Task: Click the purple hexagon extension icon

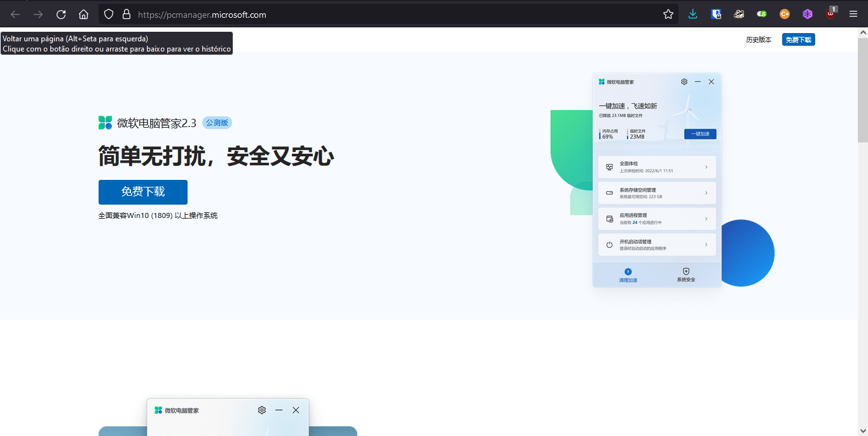Action: pyautogui.click(x=808, y=14)
